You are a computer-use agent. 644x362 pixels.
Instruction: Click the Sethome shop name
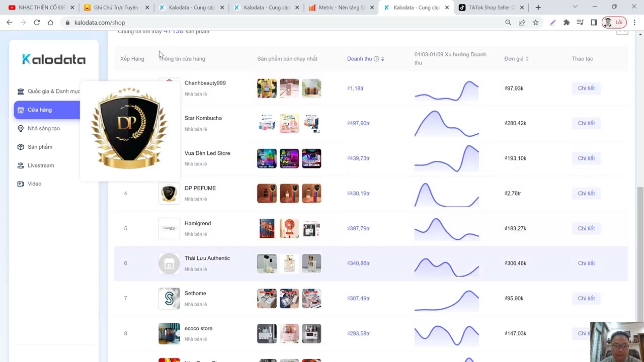pos(195,293)
